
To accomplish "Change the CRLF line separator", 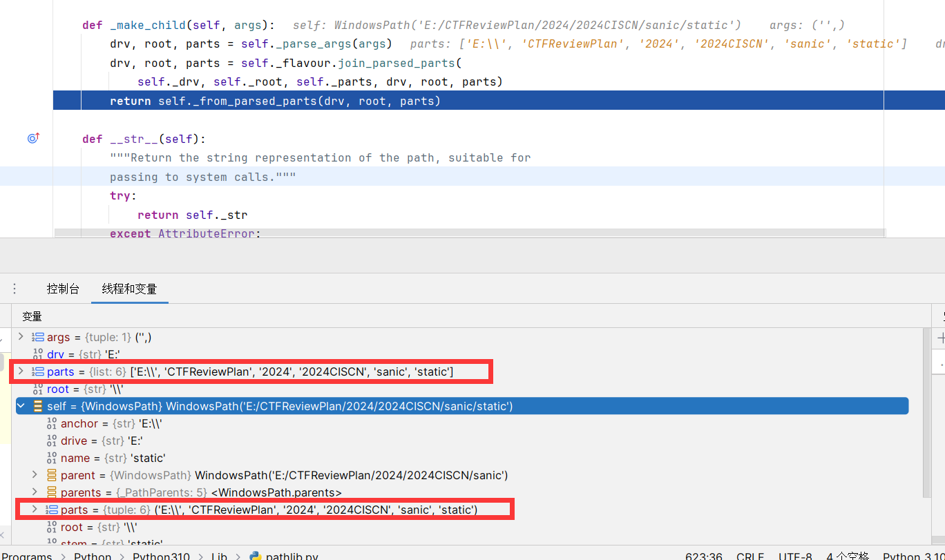I will coord(750,556).
